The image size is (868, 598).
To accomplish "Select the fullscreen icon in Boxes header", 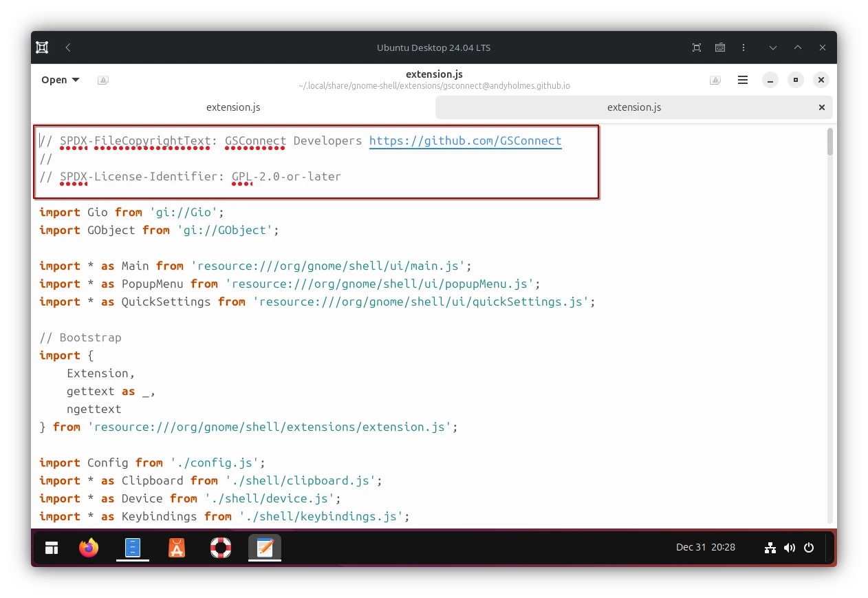I will click(x=696, y=47).
